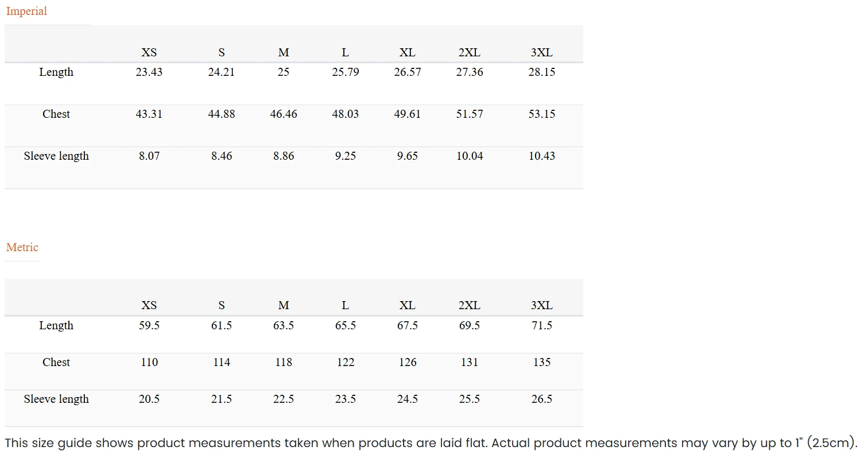Click the size guide measurement disclaimer text
The width and height of the screenshot is (868, 458).
click(431, 443)
